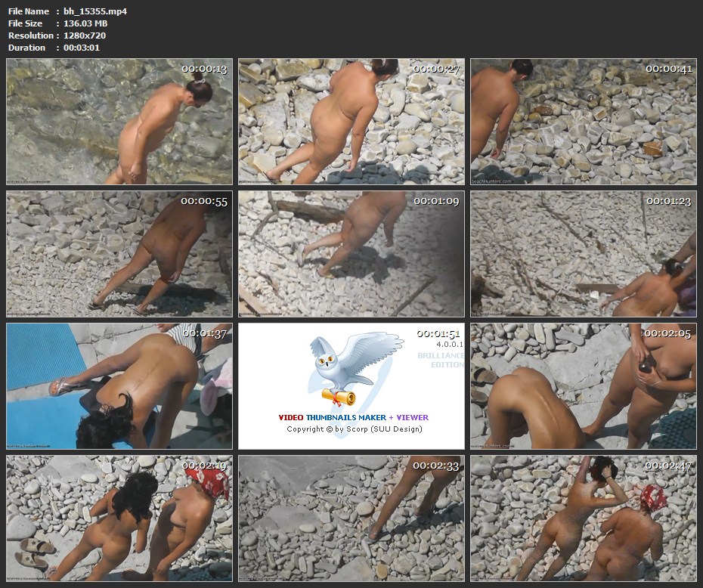
Task: Select the frame stamped 00:00:41
Action: pos(583,122)
